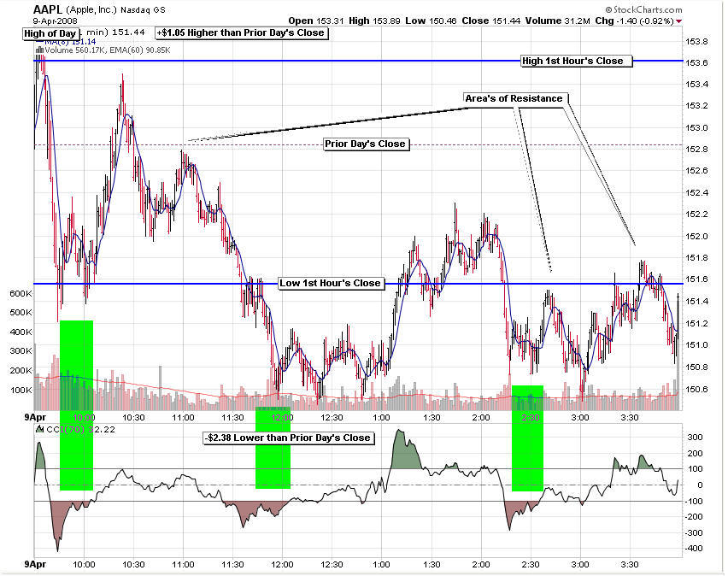
Task: Select the AAPL ticker symbol title
Action: (x=48, y=9)
